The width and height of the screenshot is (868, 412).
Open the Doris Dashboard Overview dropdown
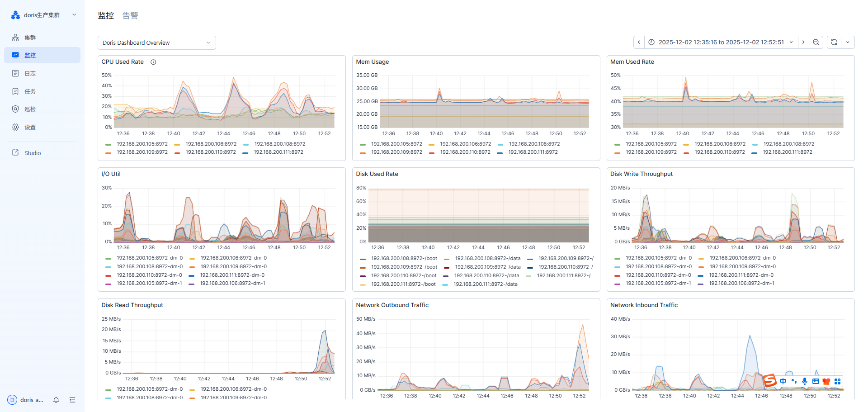point(156,43)
